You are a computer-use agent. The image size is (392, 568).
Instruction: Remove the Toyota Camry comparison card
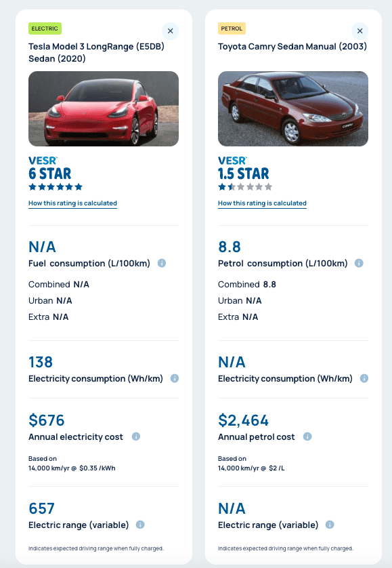(360, 31)
